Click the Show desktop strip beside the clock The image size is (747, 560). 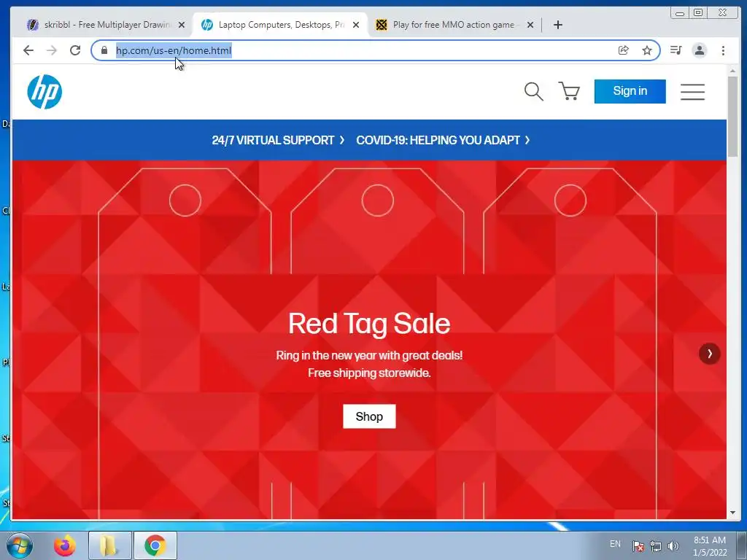(x=742, y=545)
